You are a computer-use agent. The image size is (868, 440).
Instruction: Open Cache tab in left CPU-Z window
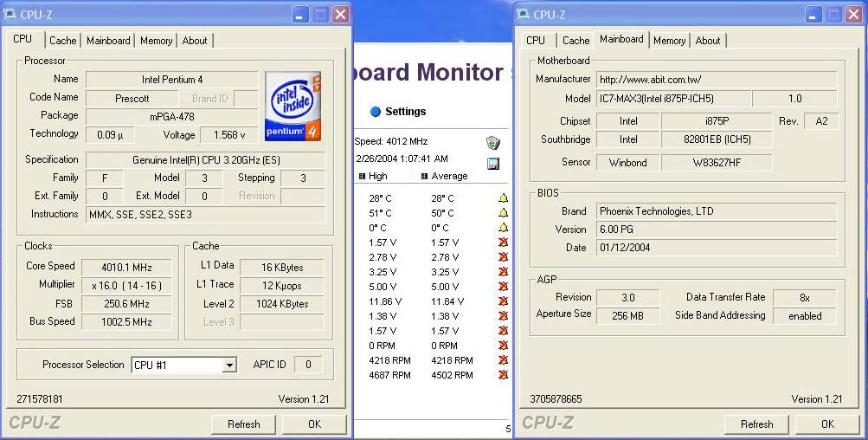click(62, 41)
